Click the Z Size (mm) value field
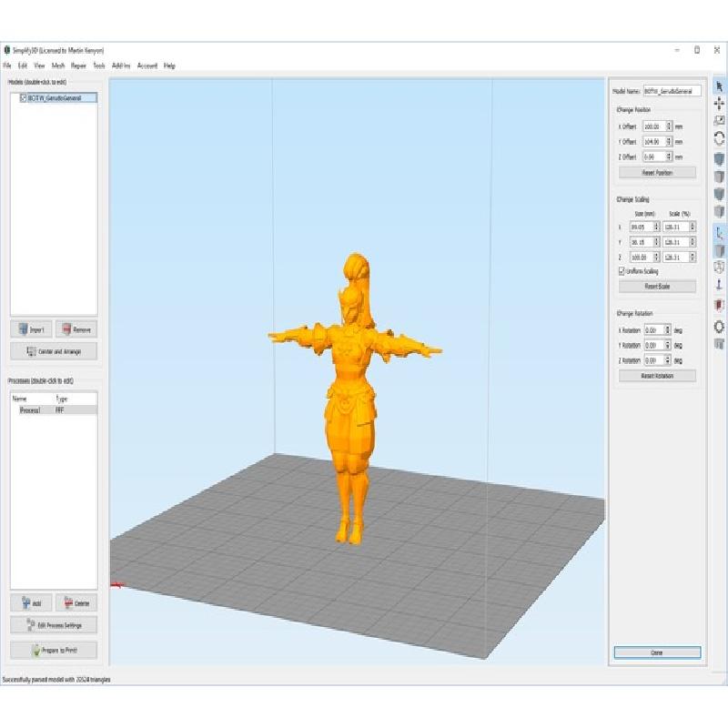 (642, 258)
